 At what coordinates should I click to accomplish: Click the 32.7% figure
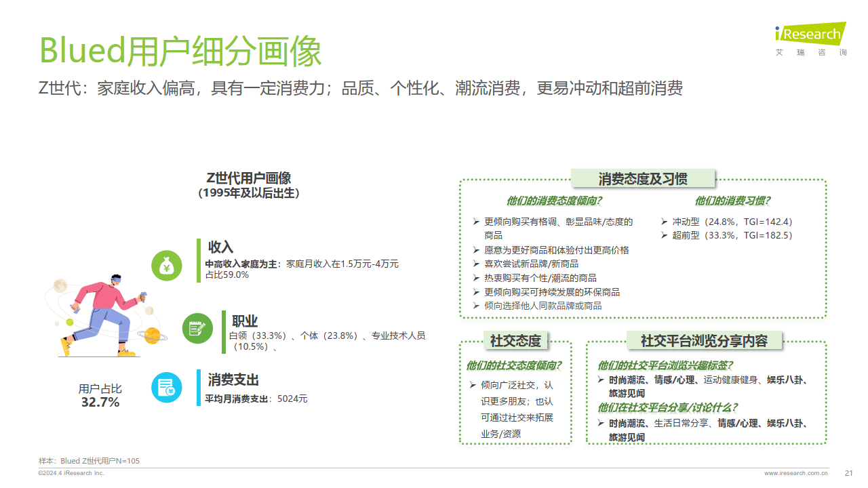tap(100, 403)
